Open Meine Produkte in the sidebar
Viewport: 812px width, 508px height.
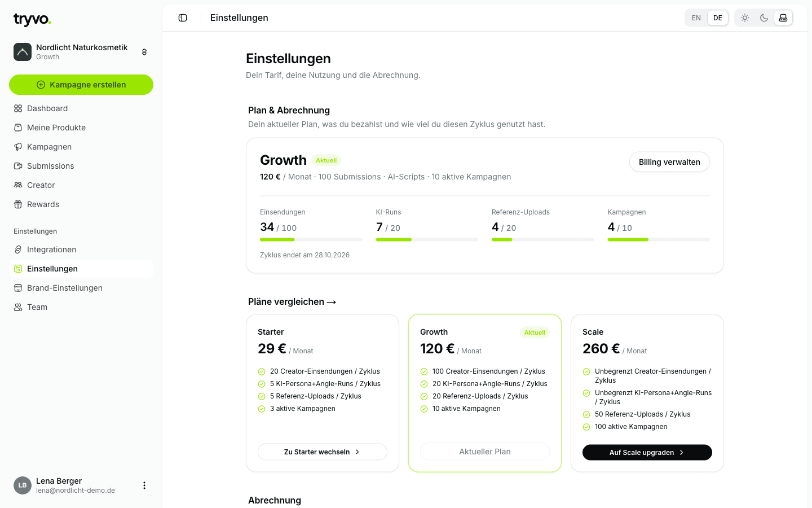click(x=81, y=128)
